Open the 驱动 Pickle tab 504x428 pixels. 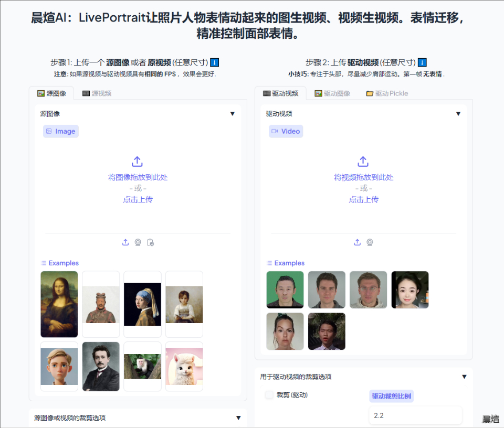pyautogui.click(x=386, y=93)
